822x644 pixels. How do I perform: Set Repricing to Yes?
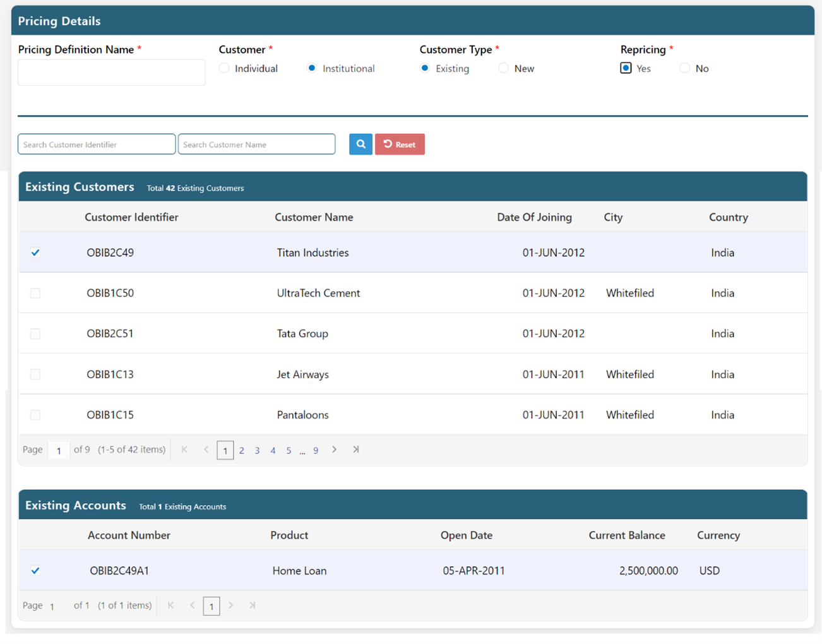click(626, 68)
